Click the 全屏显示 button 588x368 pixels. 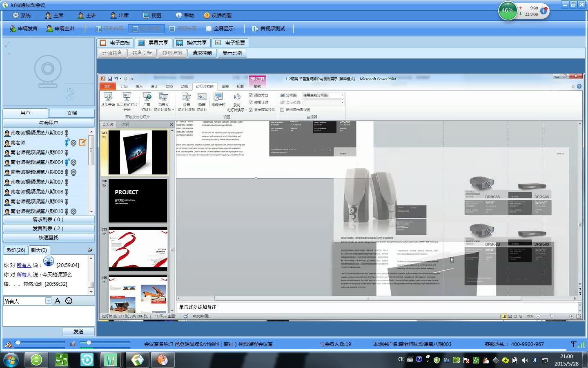coord(220,29)
